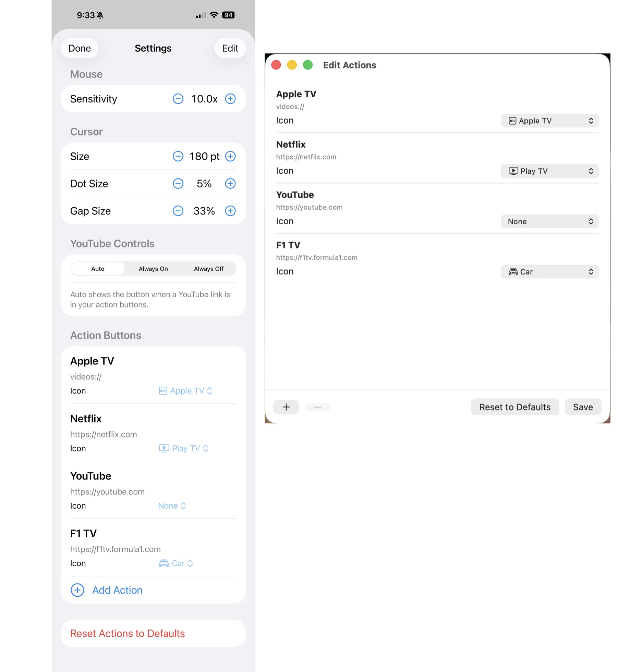Viewport: 617px width, 672px height.
Task: Tap the silent mode bell icon
Action: (x=100, y=15)
